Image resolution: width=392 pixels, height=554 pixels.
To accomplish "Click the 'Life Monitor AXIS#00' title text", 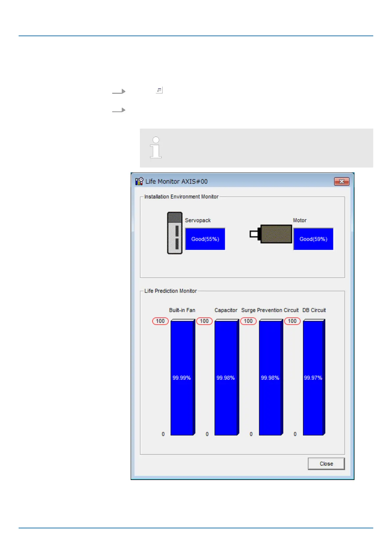I will point(176,181).
